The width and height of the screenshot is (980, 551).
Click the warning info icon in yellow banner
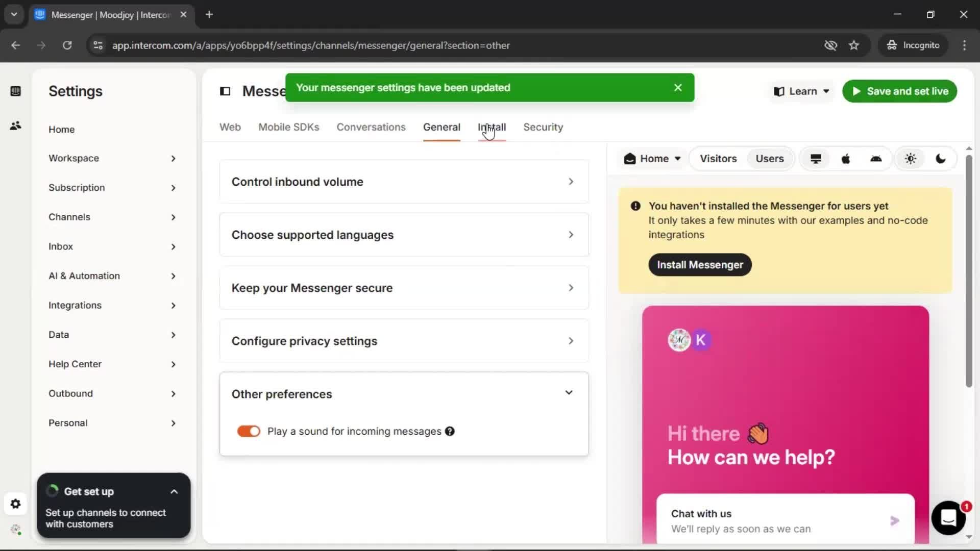click(635, 206)
